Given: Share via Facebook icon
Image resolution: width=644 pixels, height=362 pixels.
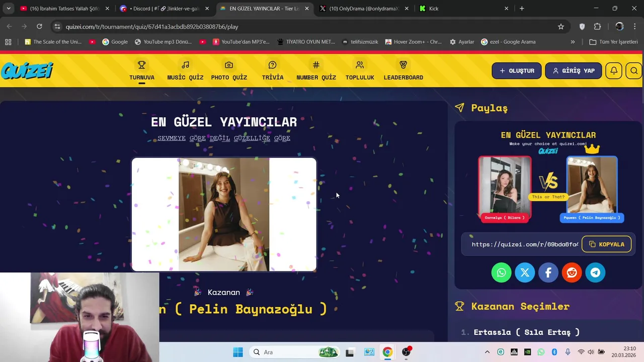Looking at the screenshot, I should 548,273.
